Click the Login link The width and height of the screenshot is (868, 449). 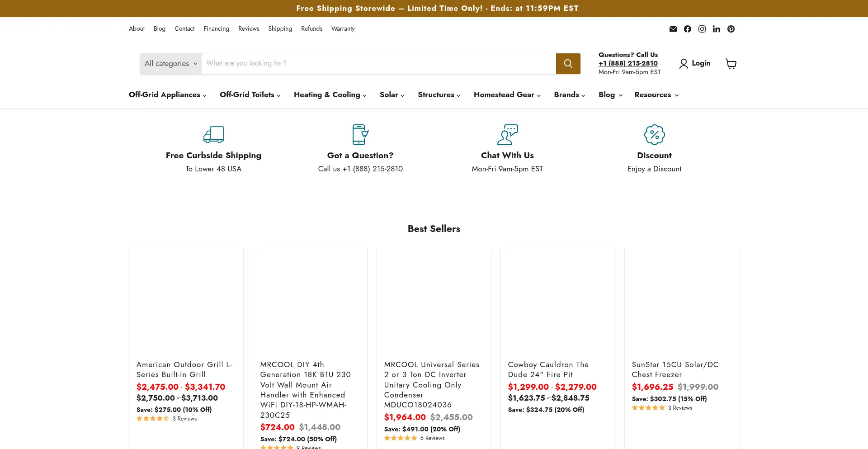click(x=695, y=63)
